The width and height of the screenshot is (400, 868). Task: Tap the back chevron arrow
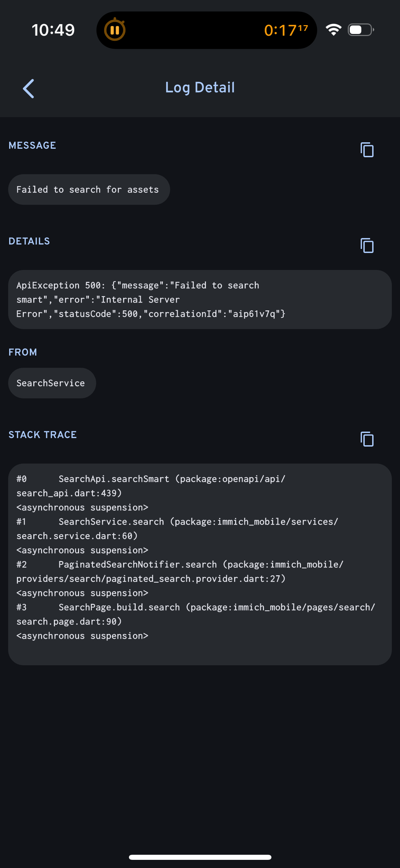29,89
